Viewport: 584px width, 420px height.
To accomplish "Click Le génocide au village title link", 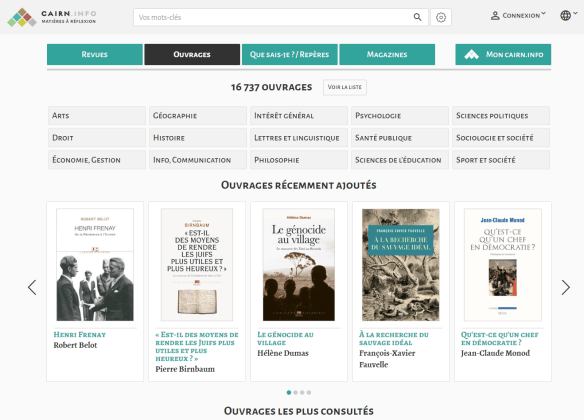I will [285, 338].
